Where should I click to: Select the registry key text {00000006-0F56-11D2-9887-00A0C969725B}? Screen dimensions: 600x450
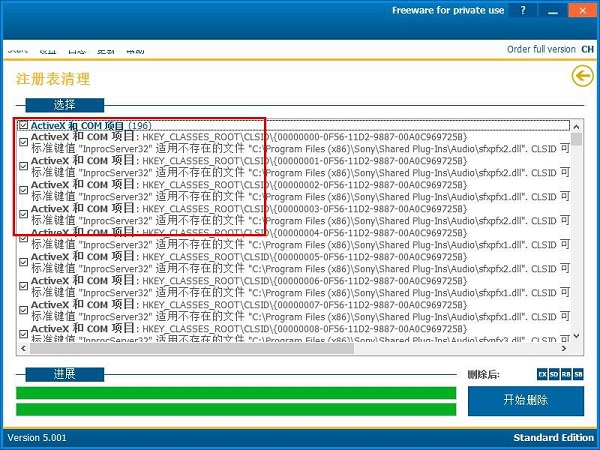[x=371, y=281]
